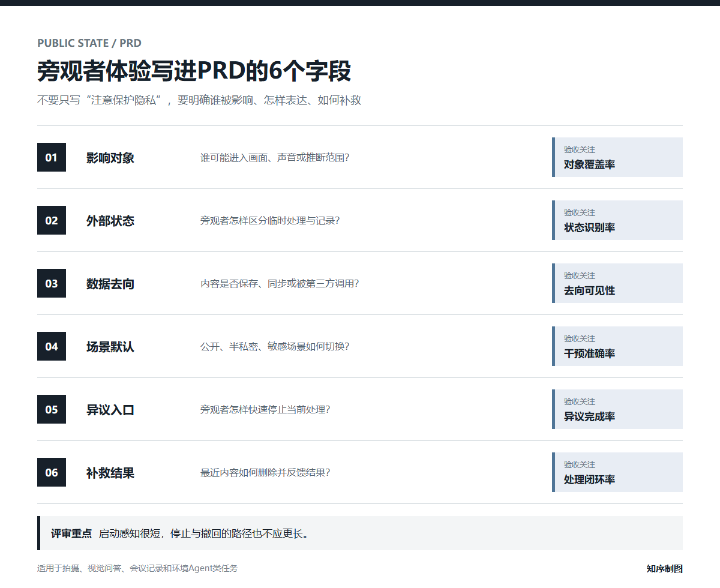Click the 干预准确率 acceptance metric
The width and height of the screenshot is (720, 588).
coord(589,353)
